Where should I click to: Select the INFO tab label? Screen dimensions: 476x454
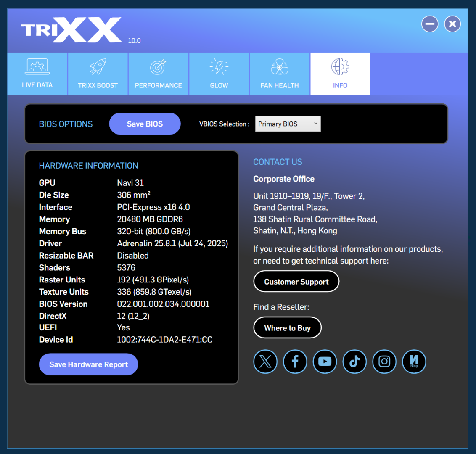point(340,86)
